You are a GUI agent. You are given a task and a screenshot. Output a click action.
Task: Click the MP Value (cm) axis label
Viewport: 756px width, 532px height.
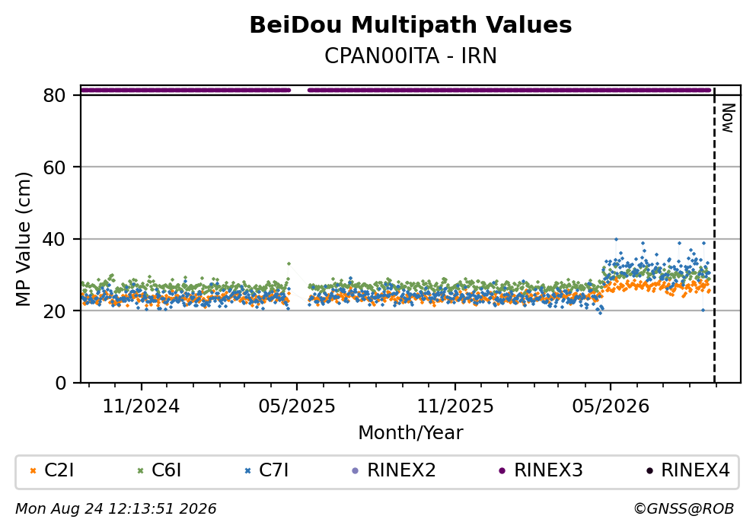click(23, 239)
